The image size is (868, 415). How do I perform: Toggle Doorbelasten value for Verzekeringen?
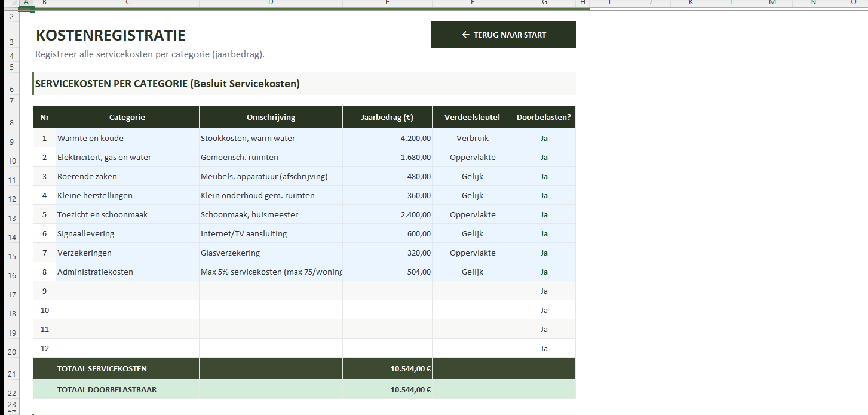coord(544,253)
